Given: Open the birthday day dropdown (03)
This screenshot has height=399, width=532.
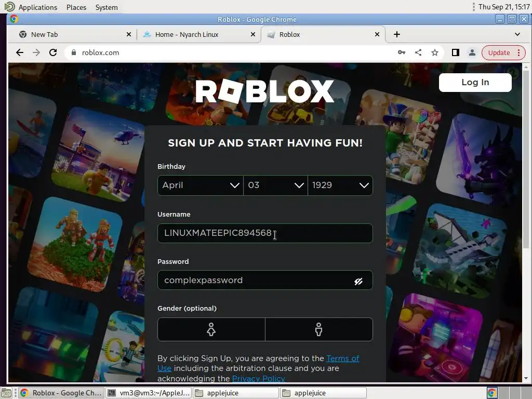Looking at the screenshot, I should [275, 185].
